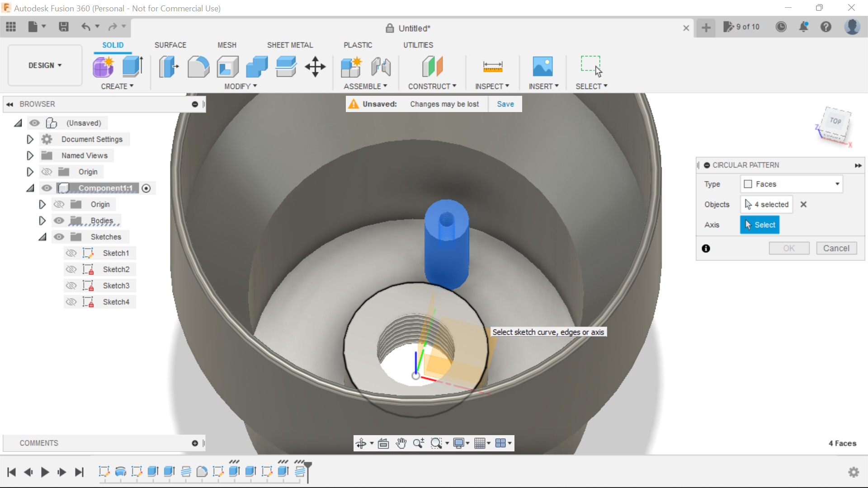This screenshot has width=868, height=488.
Task: Click the Look At tool
Action: click(383, 443)
